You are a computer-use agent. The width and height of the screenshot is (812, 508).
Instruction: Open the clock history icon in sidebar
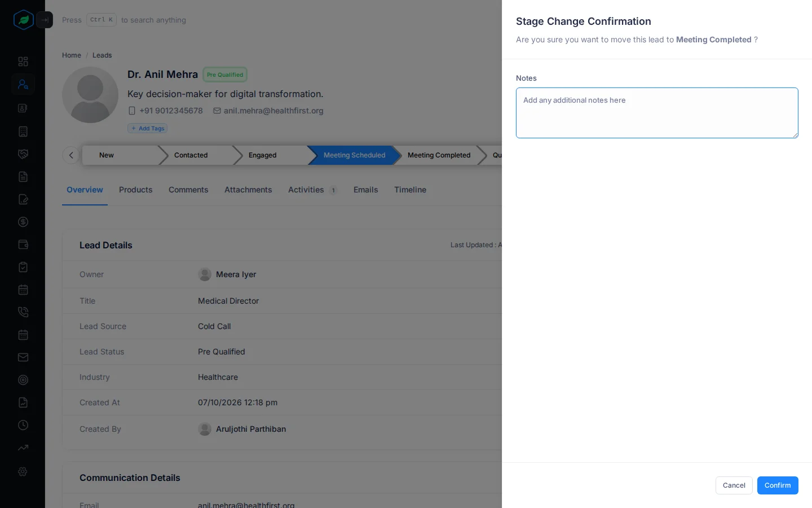click(23, 425)
